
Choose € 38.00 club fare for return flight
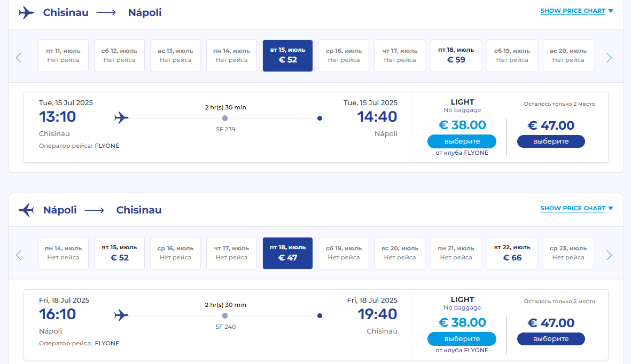click(462, 339)
